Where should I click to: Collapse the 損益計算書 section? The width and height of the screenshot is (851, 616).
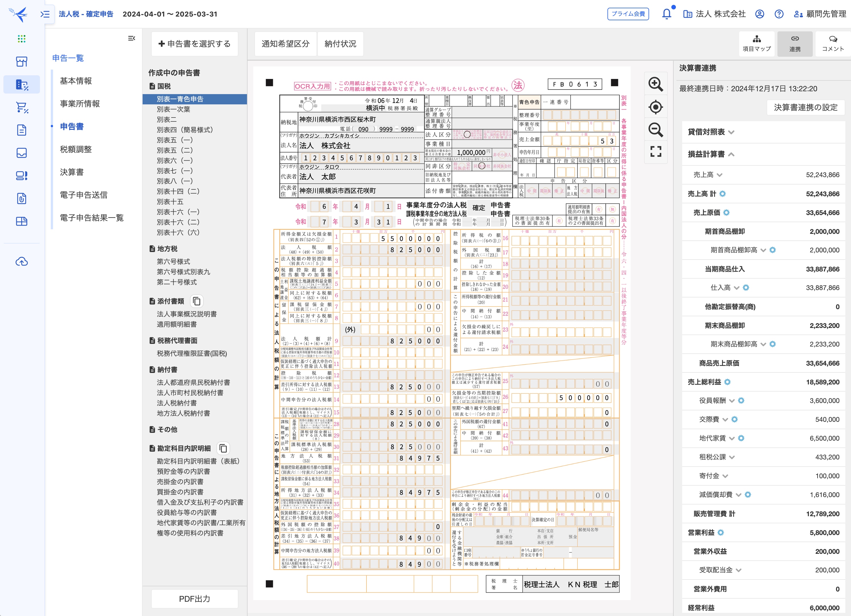point(731,155)
